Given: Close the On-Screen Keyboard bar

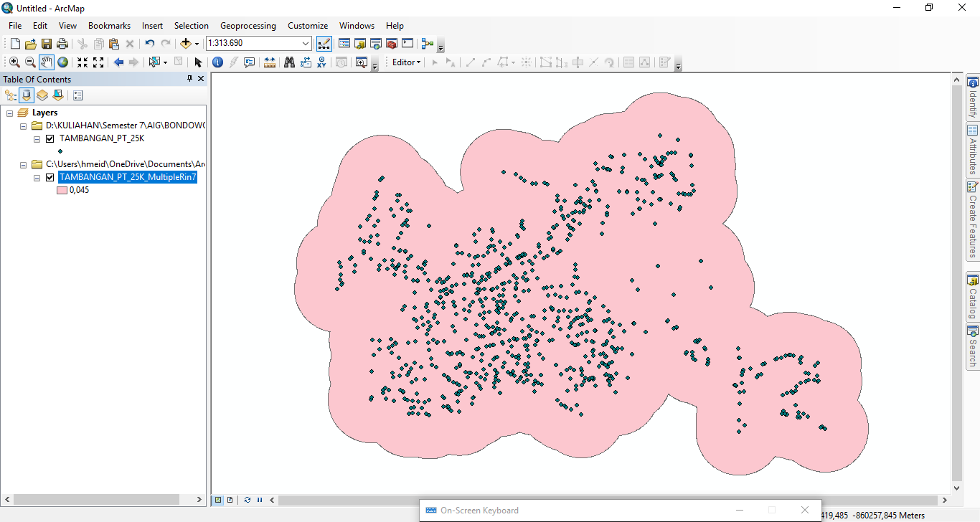Looking at the screenshot, I should pos(804,510).
